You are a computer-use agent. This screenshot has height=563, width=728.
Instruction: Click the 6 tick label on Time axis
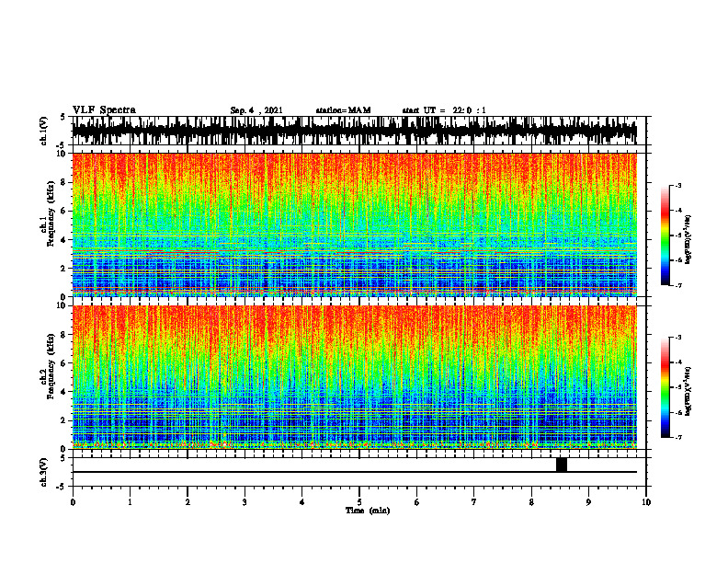tap(417, 502)
